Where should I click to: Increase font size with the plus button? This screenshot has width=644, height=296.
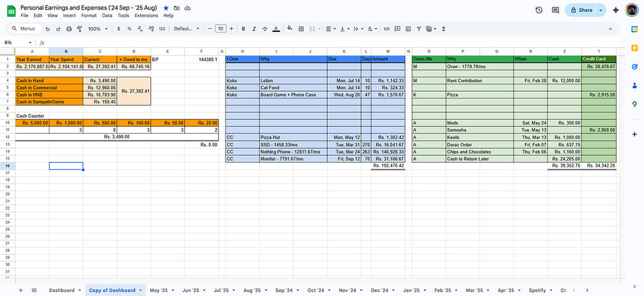pos(231,28)
